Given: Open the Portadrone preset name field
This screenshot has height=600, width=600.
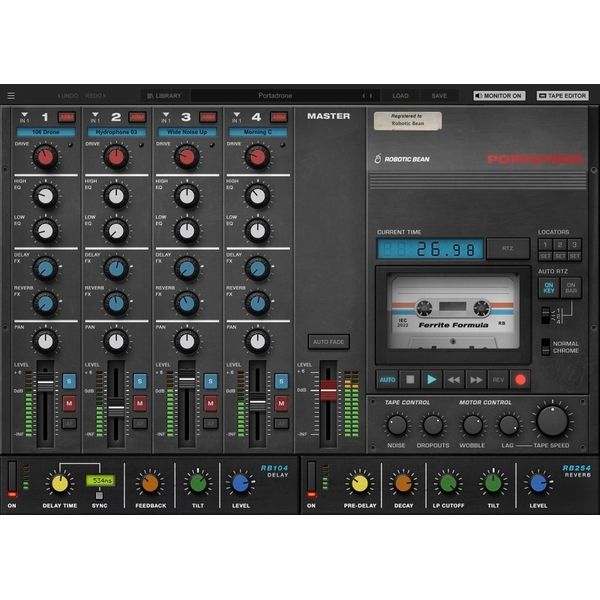Looking at the screenshot, I should tap(275, 96).
